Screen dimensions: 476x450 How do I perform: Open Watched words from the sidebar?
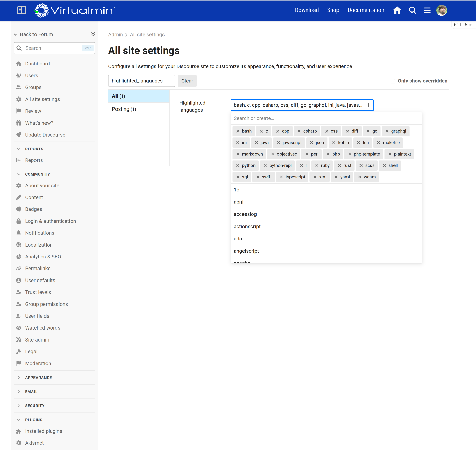(43, 328)
